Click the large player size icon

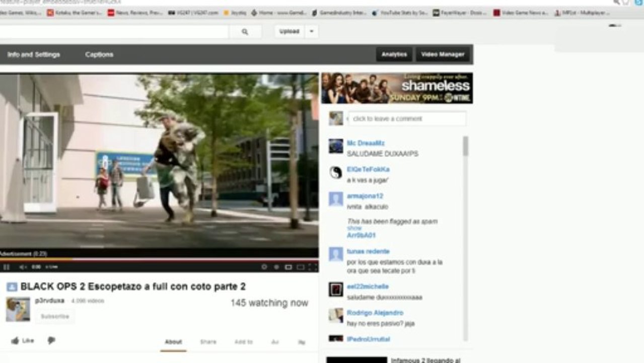click(x=301, y=267)
